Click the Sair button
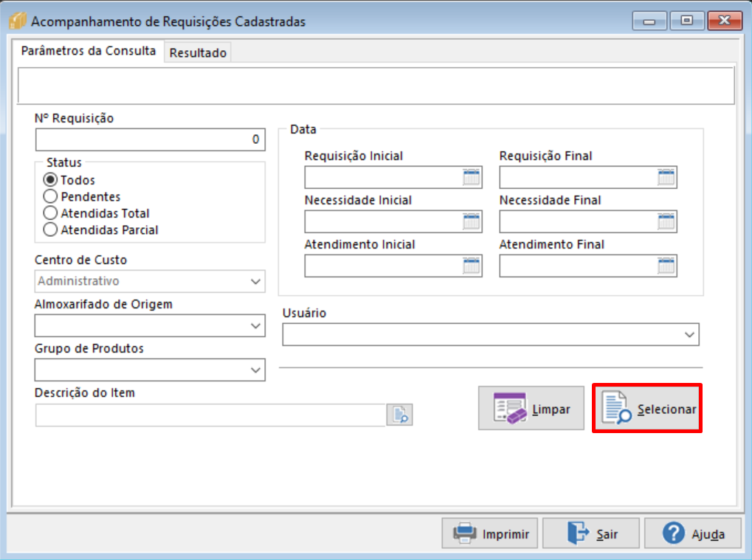This screenshot has height=560, width=752. (591, 533)
